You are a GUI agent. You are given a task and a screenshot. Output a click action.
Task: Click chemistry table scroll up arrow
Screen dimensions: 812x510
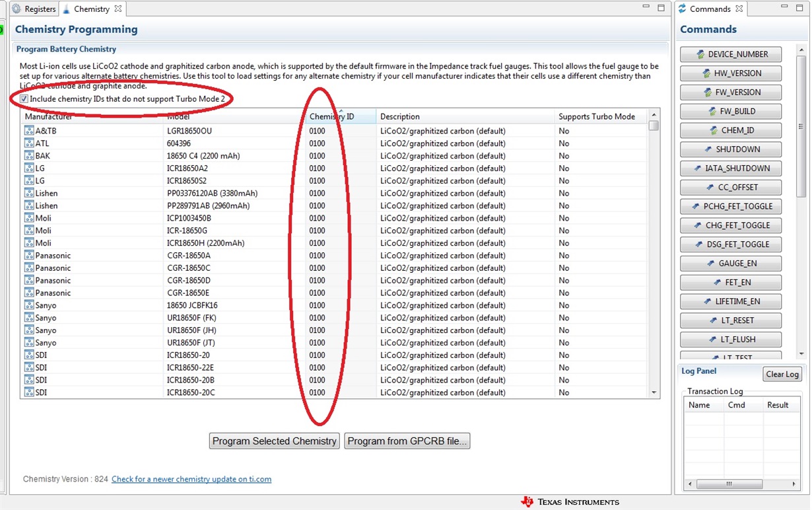click(654, 115)
